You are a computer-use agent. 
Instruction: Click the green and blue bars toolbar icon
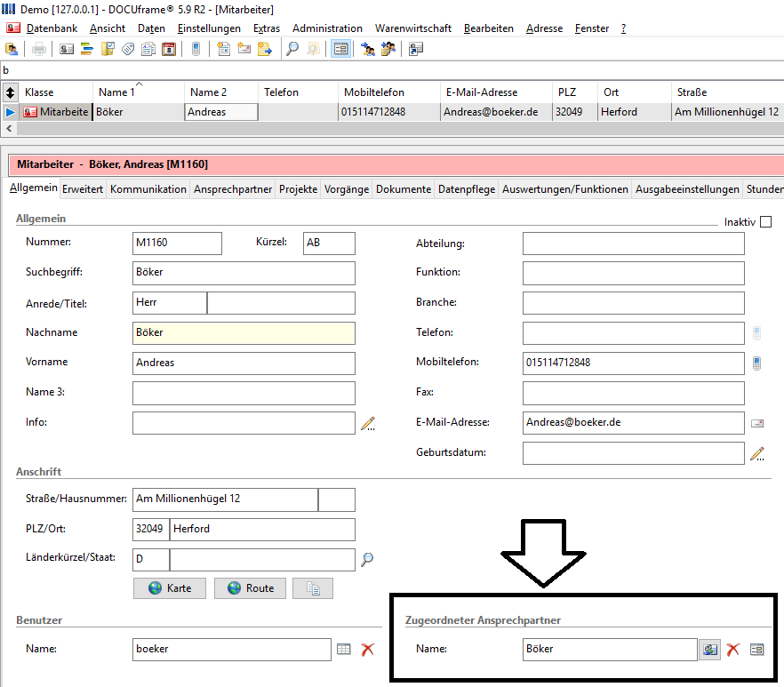pos(87,49)
